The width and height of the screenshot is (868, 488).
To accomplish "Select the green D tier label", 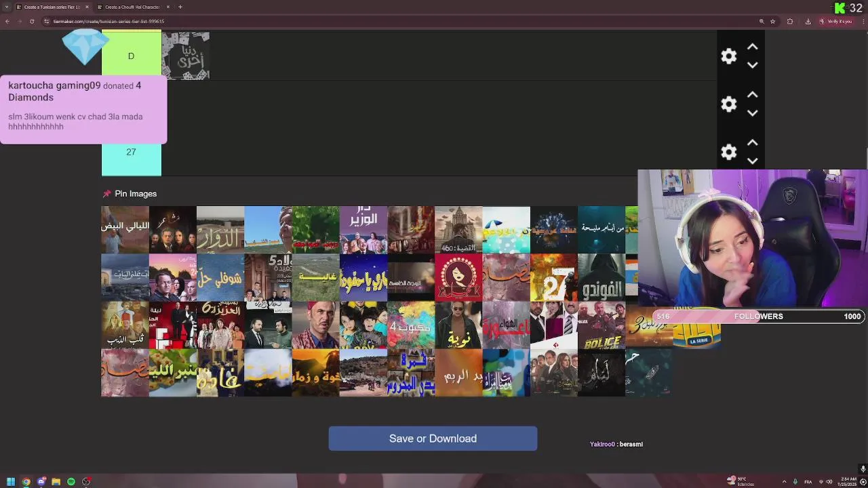I will pos(132,56).
